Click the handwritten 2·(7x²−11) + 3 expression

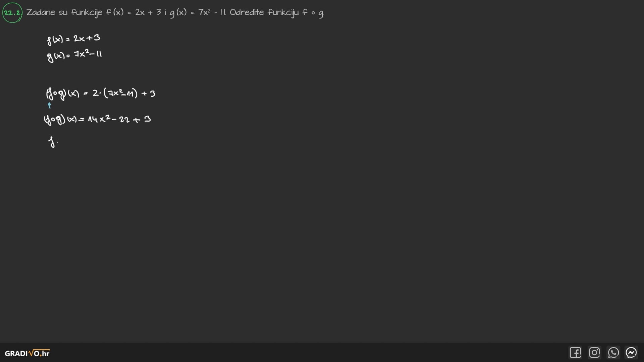click(x=124, y=93)
